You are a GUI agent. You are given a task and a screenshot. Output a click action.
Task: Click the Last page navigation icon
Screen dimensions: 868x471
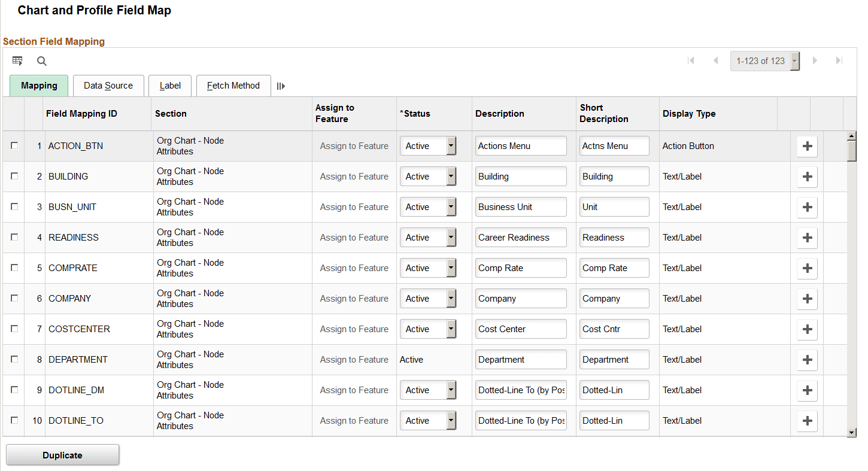pyautogui.click(x=839, y=60)
